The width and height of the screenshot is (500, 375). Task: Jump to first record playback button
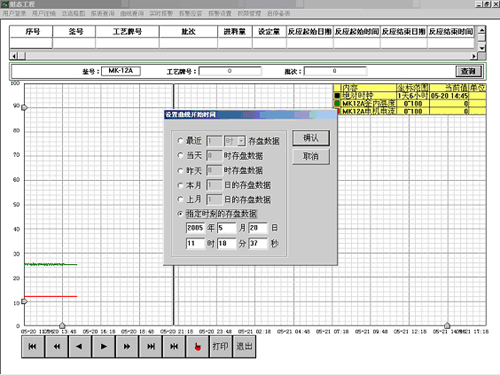(33, 347)
